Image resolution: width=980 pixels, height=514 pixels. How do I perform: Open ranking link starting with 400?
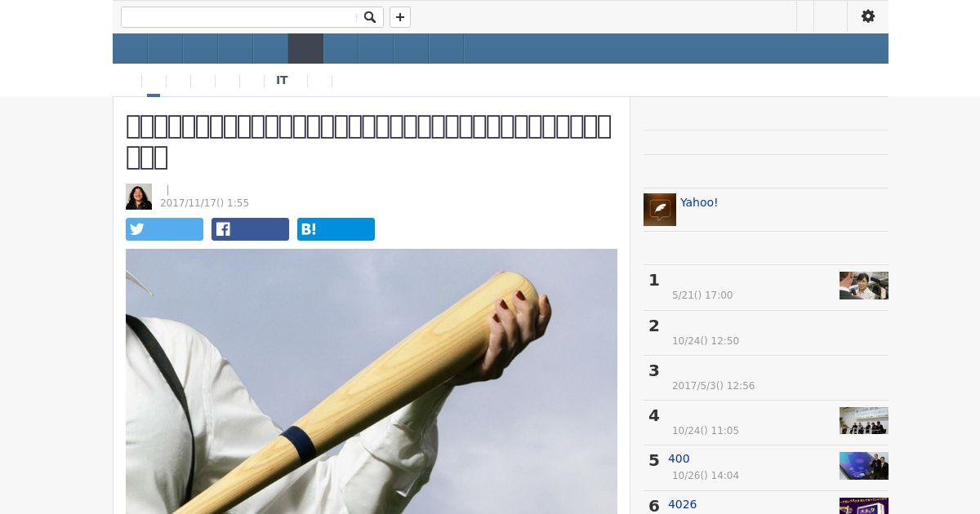(x=679, y=459)
